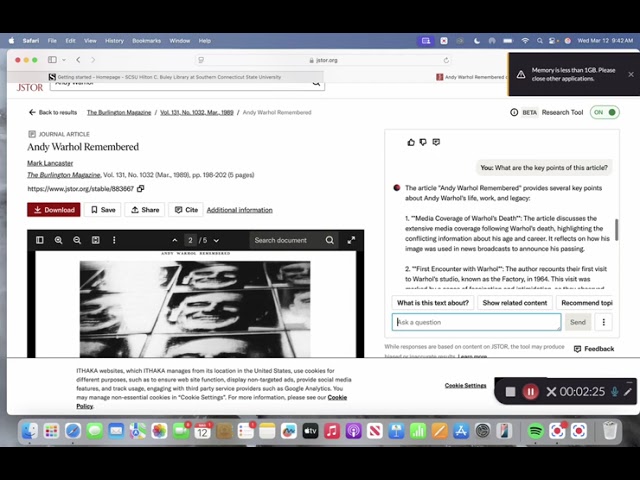Open comment feedback on the AI response
640x480 pixels.
(436, 142)
